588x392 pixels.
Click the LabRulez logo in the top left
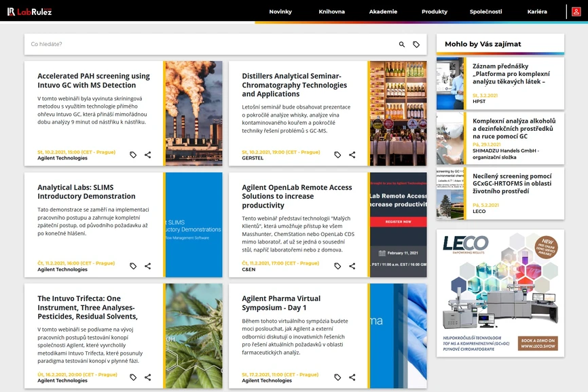[x=31, y=11]
